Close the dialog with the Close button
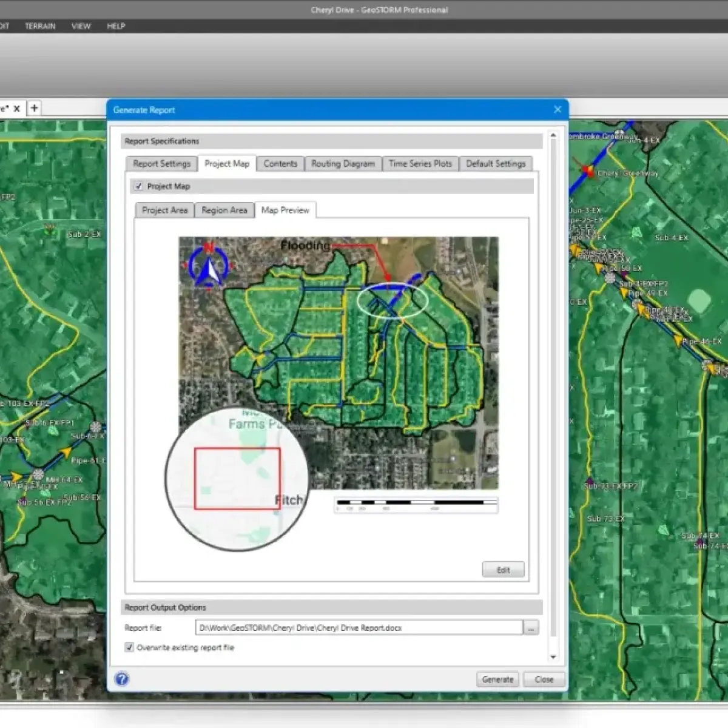Image resolution: width=728 pixels, height=728 pixels. click(544, 679)
